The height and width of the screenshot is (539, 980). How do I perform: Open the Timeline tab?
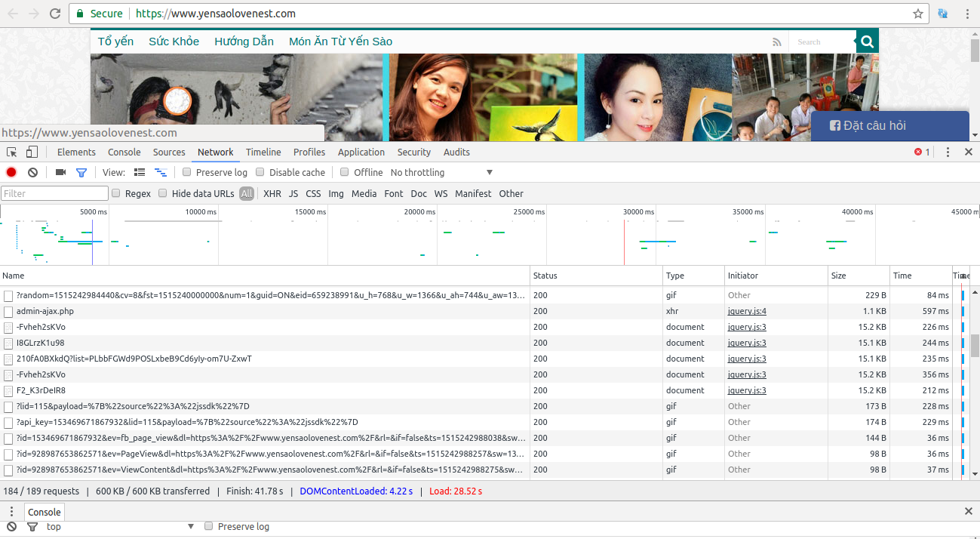coord(263,152)
